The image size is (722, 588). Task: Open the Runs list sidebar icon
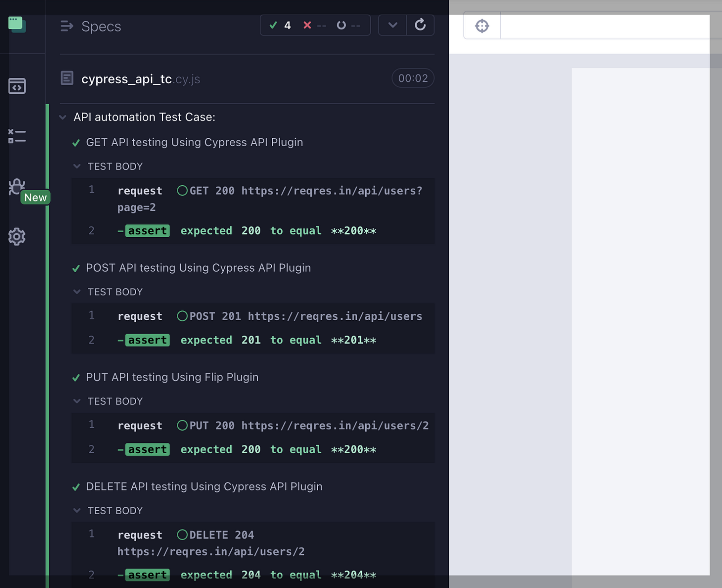coord(17,136)
